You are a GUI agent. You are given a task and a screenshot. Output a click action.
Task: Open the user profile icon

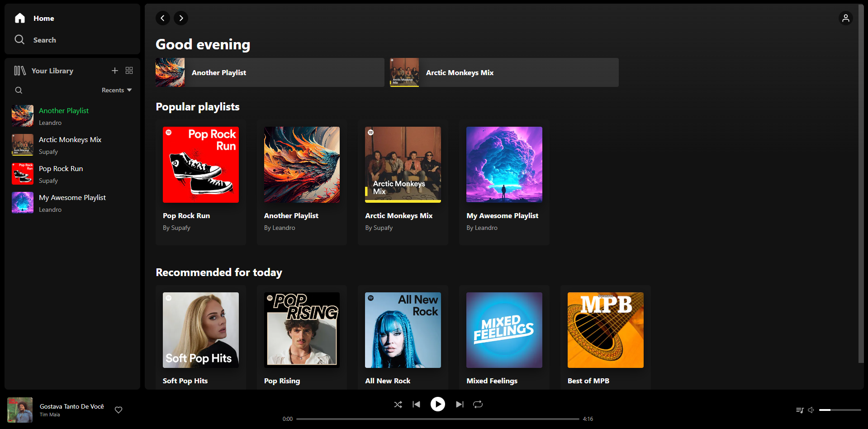846,18
